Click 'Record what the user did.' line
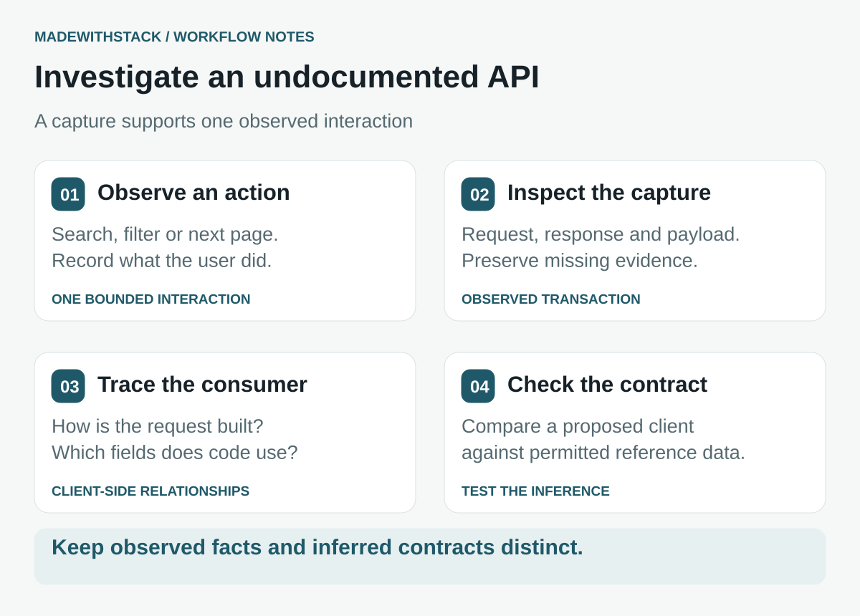 tap(162, 261)
